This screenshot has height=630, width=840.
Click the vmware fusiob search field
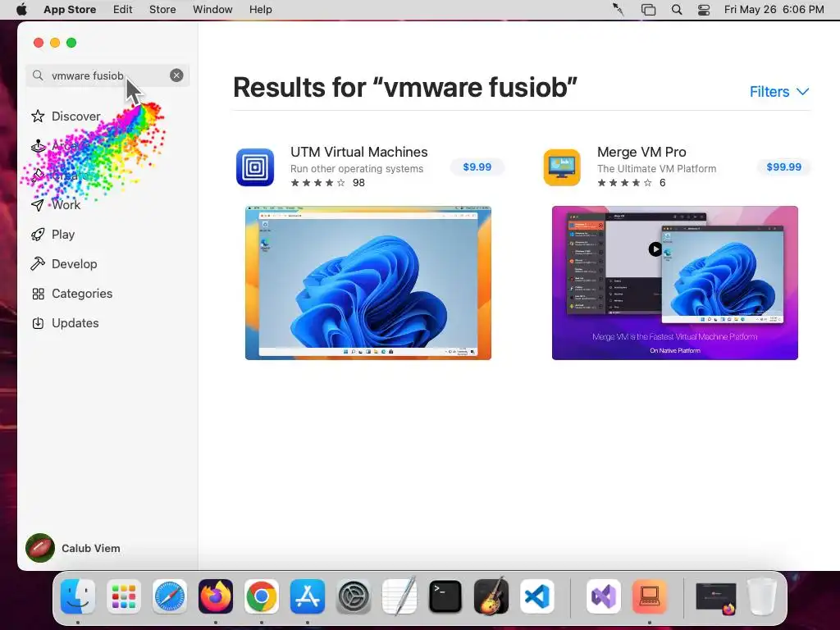tap(107, 75)
